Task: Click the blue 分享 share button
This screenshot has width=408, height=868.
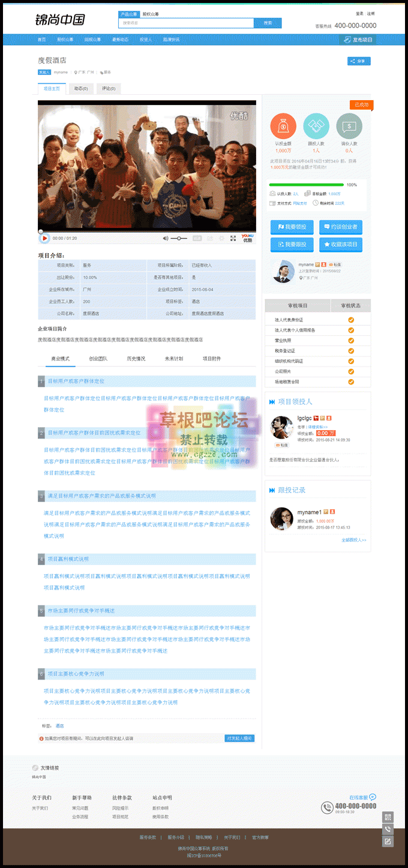Action: click(x=359, y=61)
